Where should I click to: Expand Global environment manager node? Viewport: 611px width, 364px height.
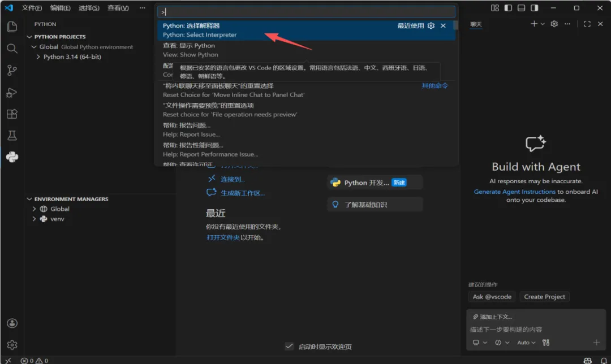pos(34,209)
